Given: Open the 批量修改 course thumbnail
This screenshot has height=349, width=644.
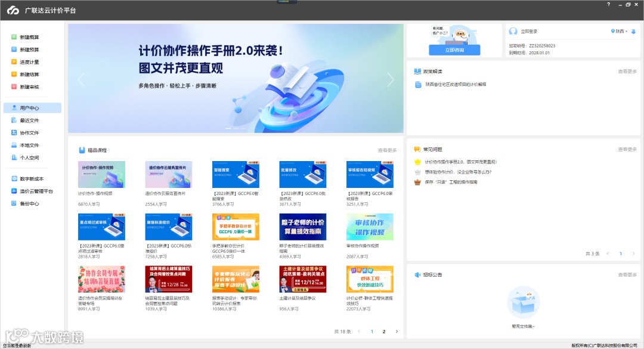Looking at the screenshot, I should (x=303, y=174).
